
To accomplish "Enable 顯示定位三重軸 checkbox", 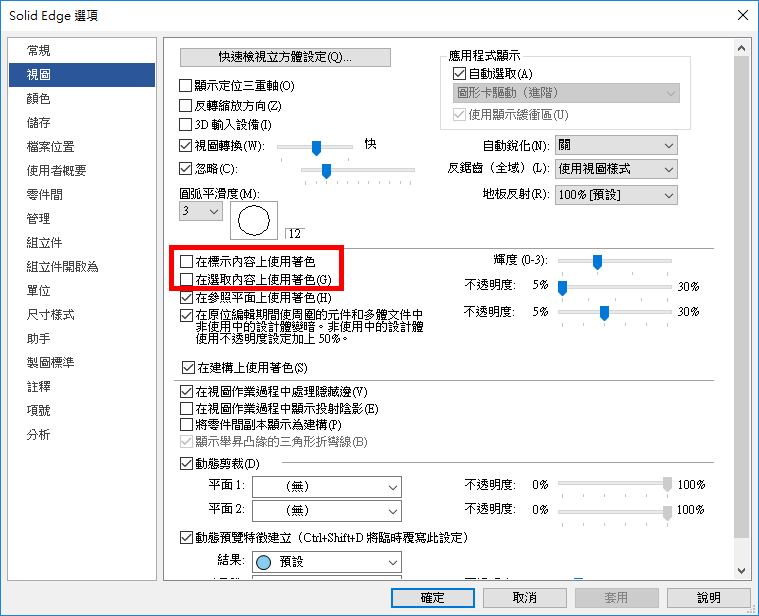I will 185,86.
